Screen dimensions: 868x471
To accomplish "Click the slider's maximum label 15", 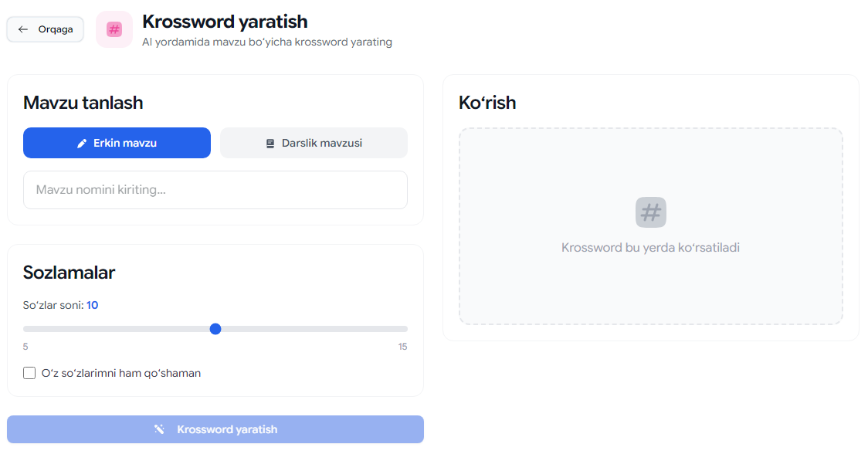I will point(402,347).
